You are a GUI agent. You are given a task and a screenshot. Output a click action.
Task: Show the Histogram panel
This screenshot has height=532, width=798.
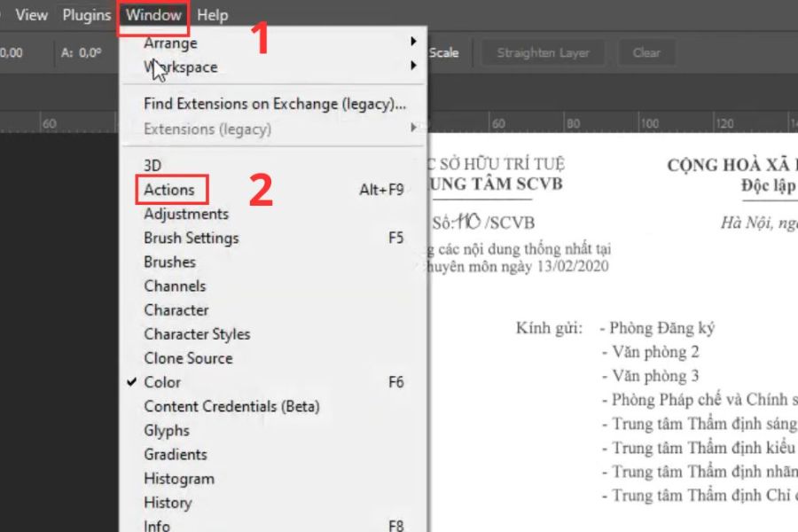tap(179, 478)
